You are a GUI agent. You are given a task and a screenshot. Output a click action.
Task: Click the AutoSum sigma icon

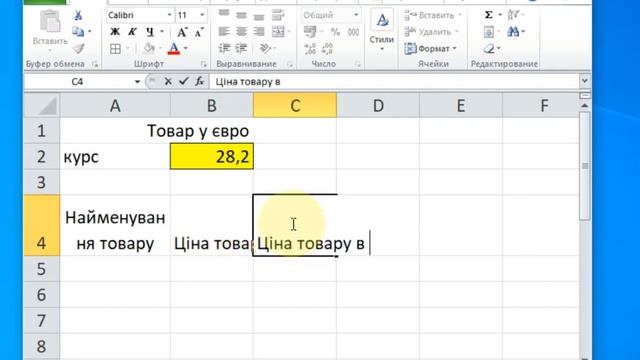tap(489, 15)
